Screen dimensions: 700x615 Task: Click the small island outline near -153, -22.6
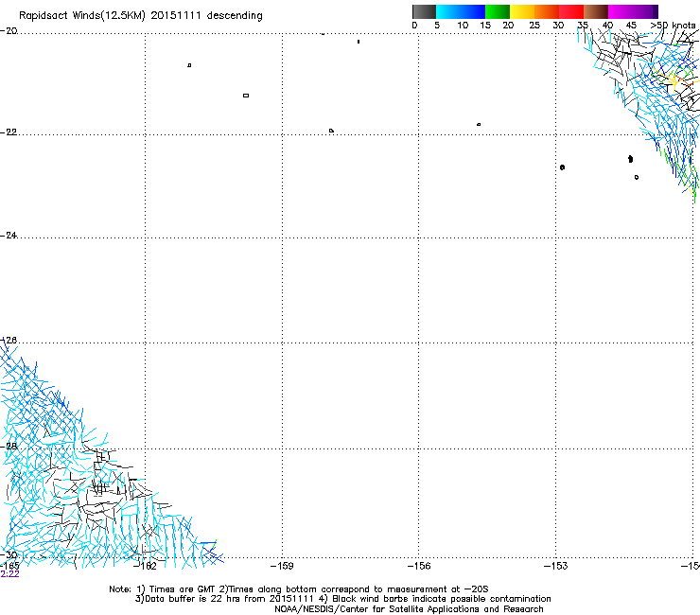tap(562, 167)
